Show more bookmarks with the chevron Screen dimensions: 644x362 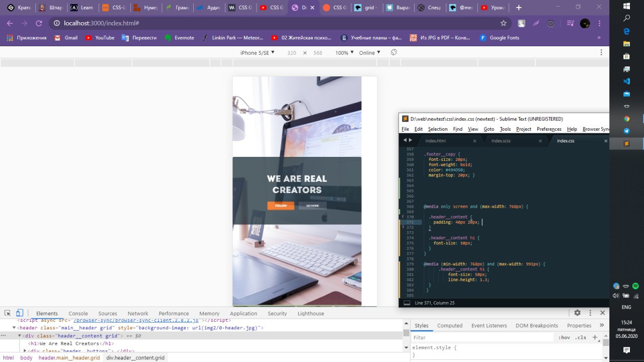pyautogui.click(x=599, y=38)
